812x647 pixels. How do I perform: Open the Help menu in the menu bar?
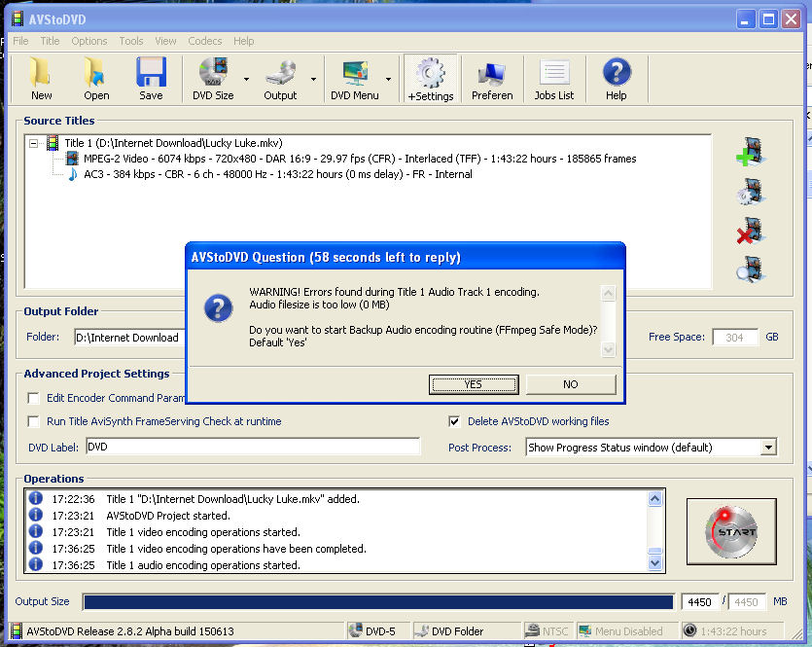click(x=243, y=41)
